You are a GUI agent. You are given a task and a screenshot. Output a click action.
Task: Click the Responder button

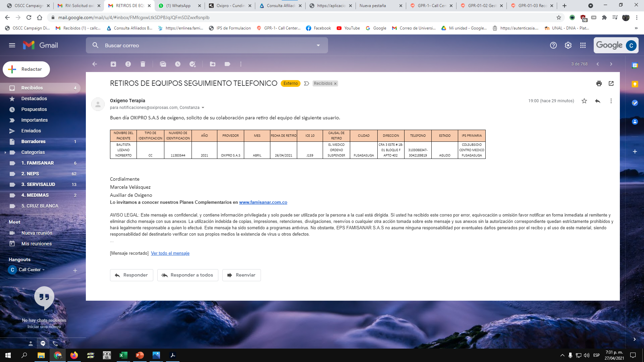[131, 275]
